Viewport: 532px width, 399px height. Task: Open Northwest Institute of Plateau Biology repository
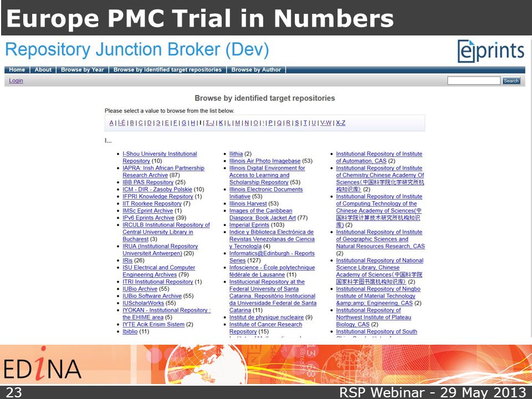coord(373,317)
